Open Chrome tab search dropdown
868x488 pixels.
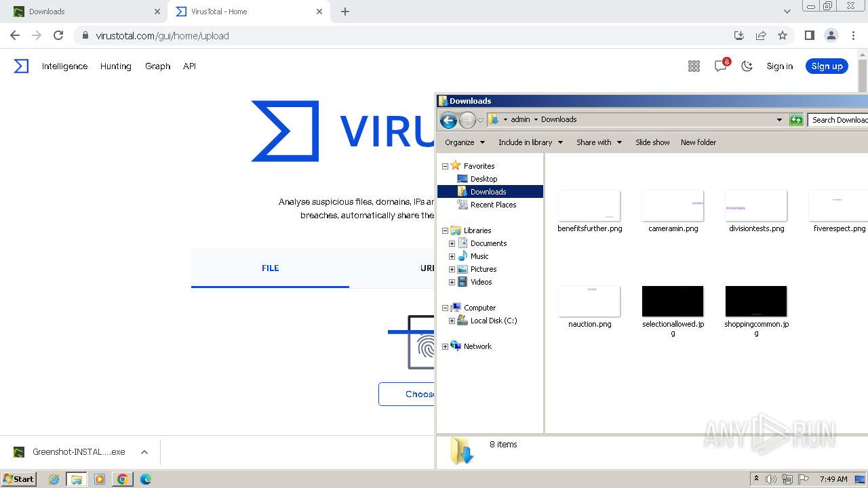[x=787, y=12]
